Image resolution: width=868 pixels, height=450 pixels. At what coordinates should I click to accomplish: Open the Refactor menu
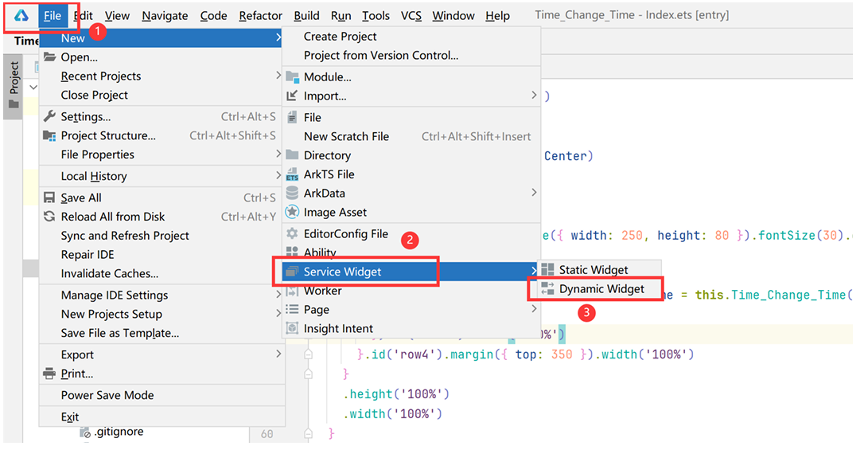coord(261,16)
